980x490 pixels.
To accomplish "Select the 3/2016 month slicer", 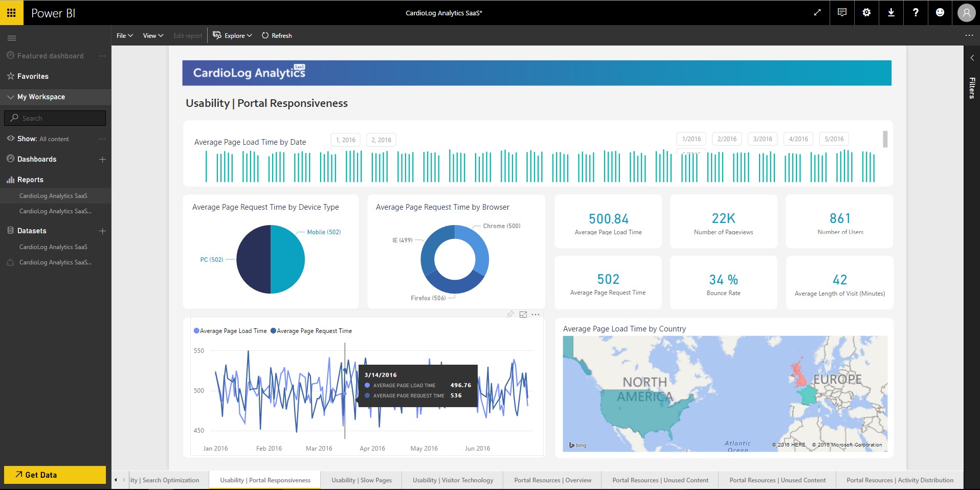I will click(x=763, y=139).
